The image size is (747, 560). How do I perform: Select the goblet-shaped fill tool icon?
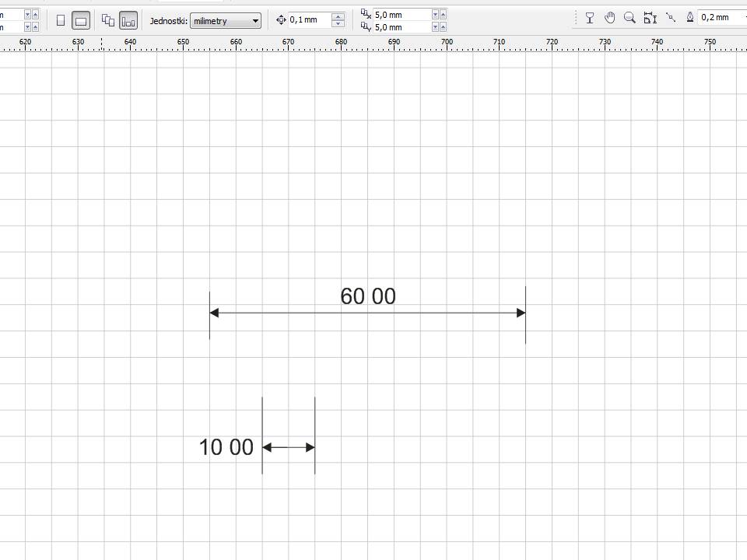point(590,18)
